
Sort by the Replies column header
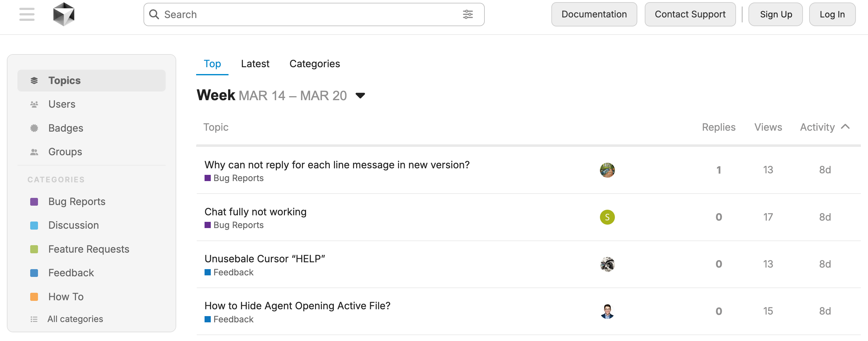click(x=718, y=127)
